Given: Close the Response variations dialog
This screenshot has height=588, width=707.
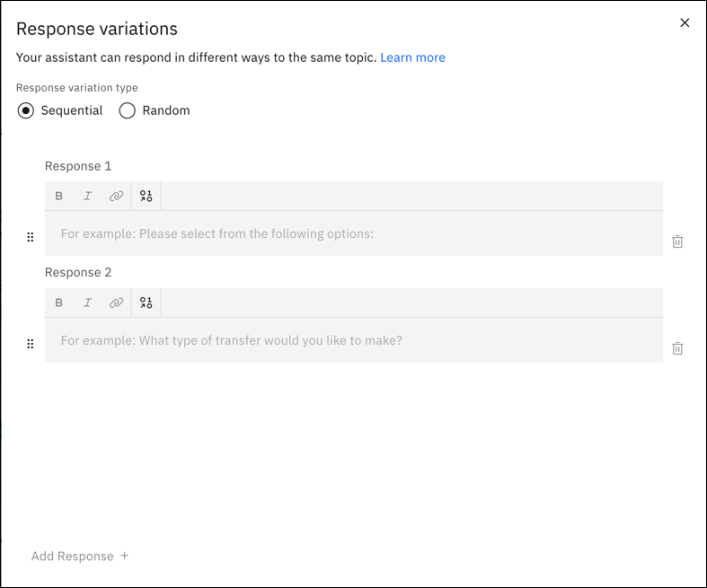Looking at the screenshot, I should pos(685,23).
